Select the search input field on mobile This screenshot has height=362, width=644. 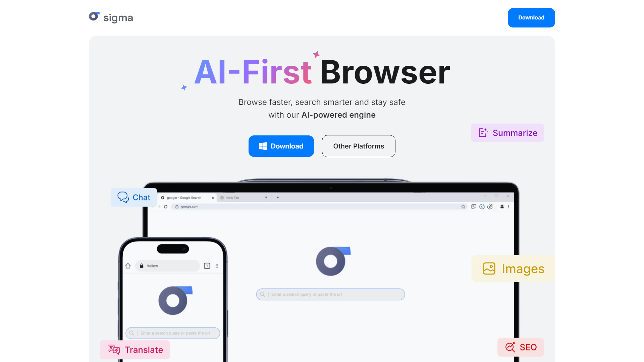click(172, 333)
